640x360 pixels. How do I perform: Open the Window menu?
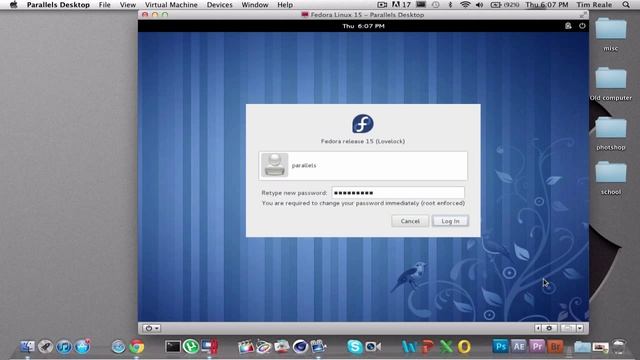tap(255, 5)
